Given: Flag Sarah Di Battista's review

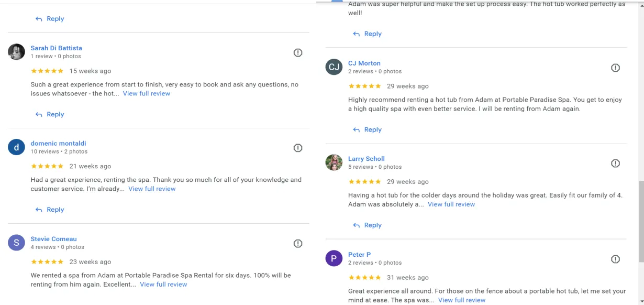Looking at the screenshot, I should coord(298,52).
